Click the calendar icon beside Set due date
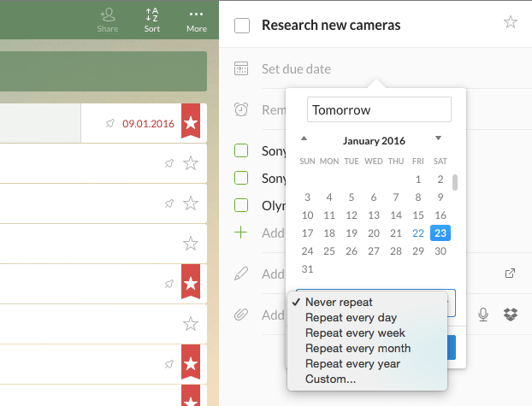532x406 pixels. pos(241,68)
